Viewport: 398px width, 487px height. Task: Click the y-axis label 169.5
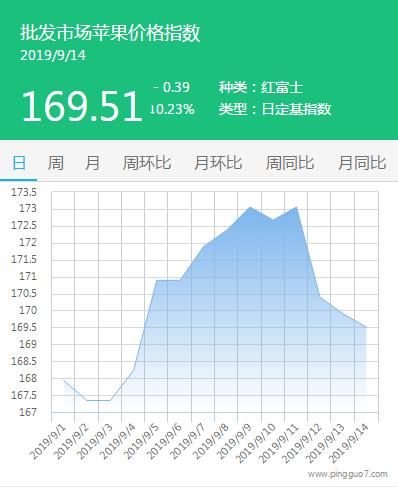click(24, 327)
